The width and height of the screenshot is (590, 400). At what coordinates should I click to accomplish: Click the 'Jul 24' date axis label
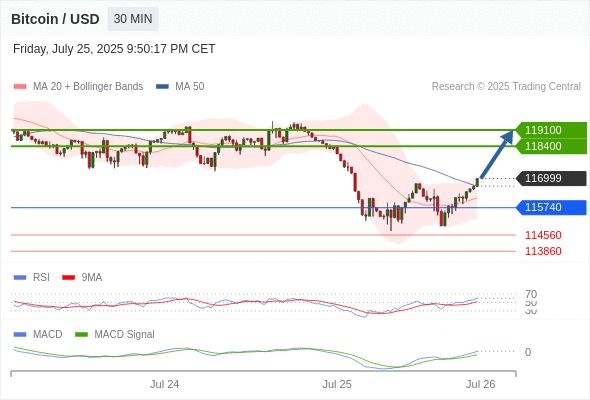[x=164, y=384]
